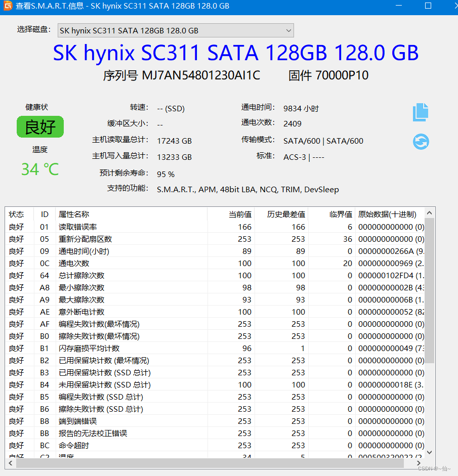This screenshot has height=476, width=458.
Task: Click the up arrow of the vertical scrollbar
Action: click(430, 212)
